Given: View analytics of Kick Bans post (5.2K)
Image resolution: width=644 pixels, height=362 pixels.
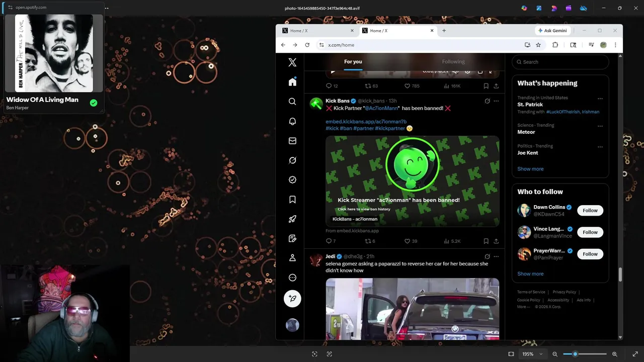Looking at the screenshot, I should pos(452,241).
